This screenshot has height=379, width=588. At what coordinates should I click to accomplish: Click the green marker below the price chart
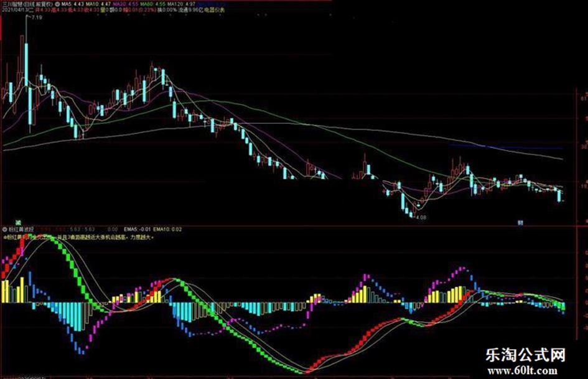18,223
